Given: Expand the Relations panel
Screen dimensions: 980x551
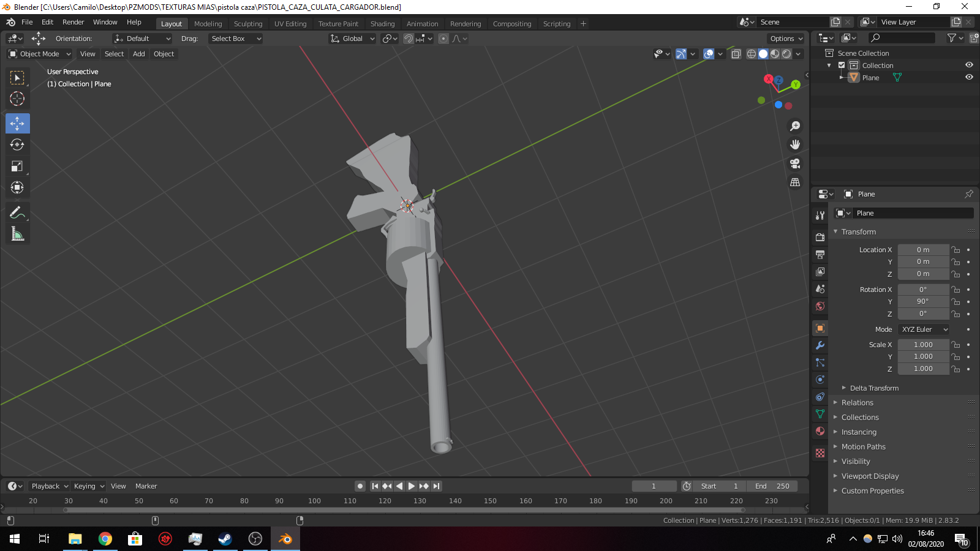Looking at the screenshot, I should [x=858, y=403].
